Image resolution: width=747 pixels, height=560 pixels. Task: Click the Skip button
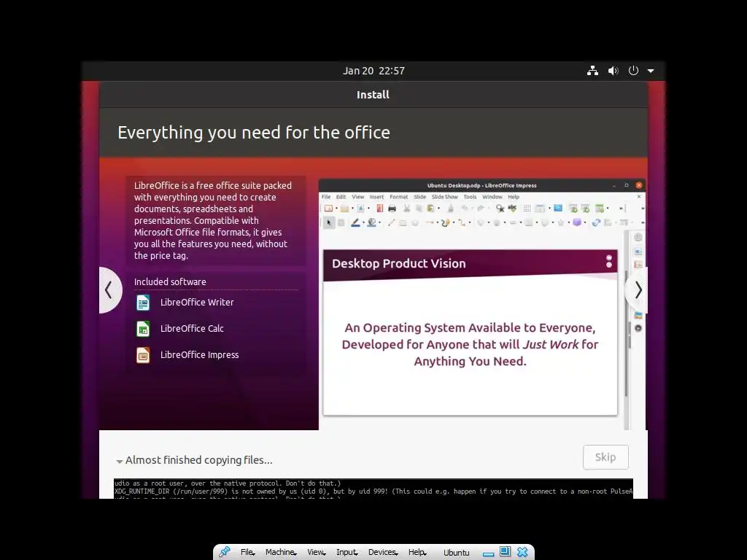605,457
